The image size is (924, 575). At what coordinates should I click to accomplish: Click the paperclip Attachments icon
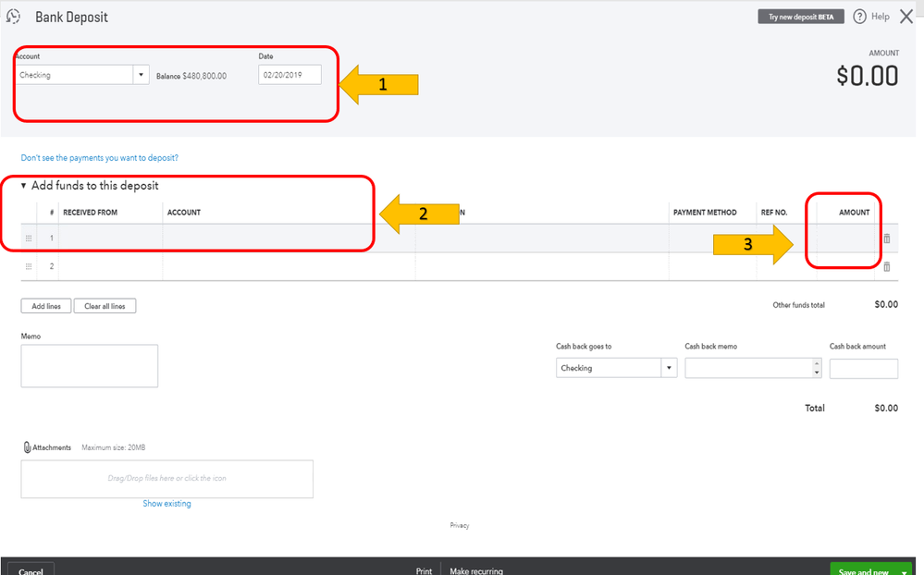[x=27, y=447]
